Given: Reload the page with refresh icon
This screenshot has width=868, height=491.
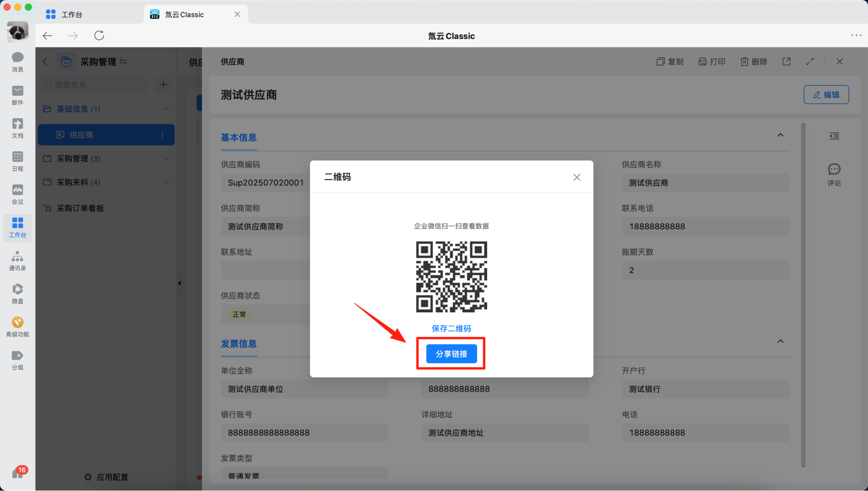Looking at the screenshot, I should (99, 36).
